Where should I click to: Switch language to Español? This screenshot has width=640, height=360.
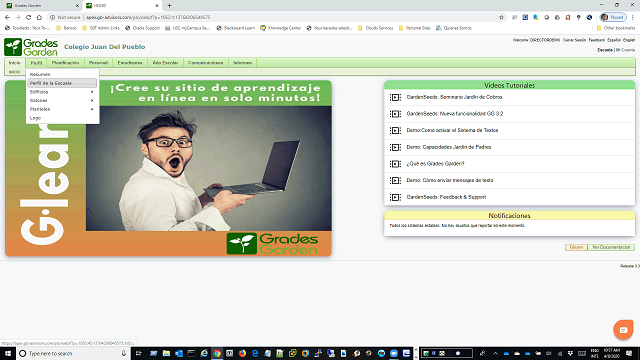(614, 40)
